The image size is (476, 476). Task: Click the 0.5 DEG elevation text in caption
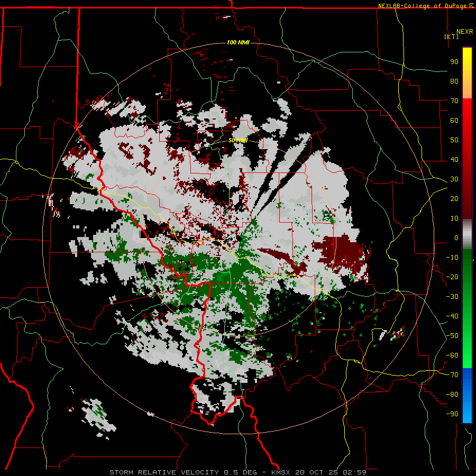point(240,472)
